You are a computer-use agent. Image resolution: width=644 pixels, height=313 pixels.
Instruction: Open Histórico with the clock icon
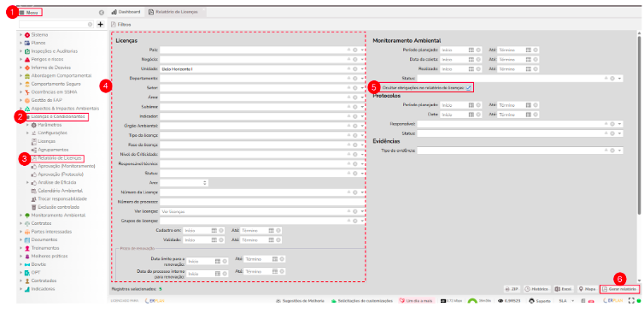tap(537, 289)
